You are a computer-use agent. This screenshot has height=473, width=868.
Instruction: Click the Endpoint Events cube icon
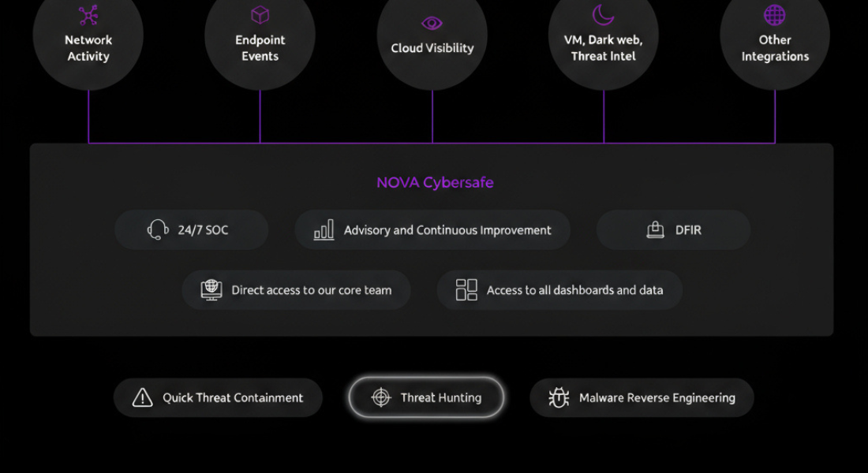(x=260, y=15)
